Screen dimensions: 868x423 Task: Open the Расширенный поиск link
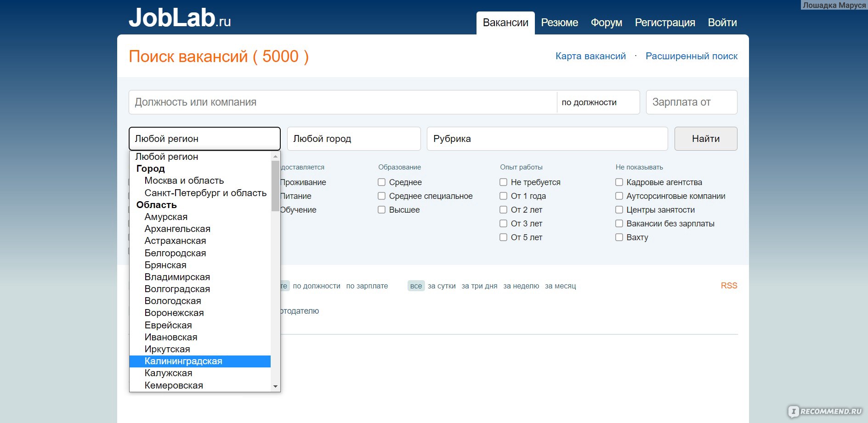692,56
